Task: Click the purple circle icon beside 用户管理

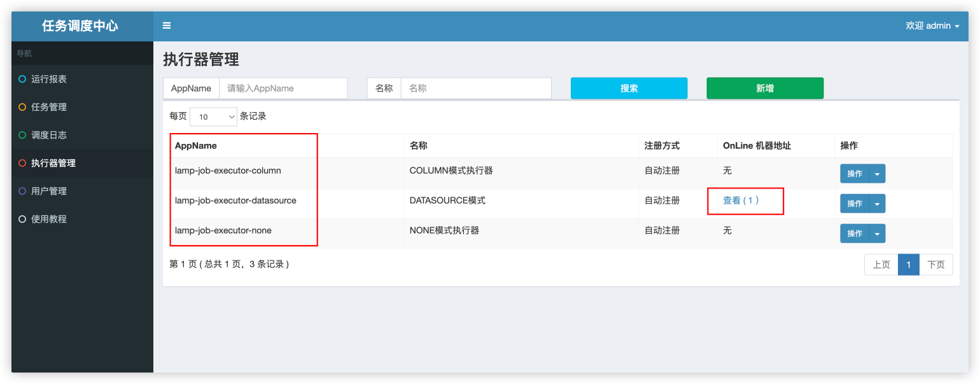Action: 22,191
